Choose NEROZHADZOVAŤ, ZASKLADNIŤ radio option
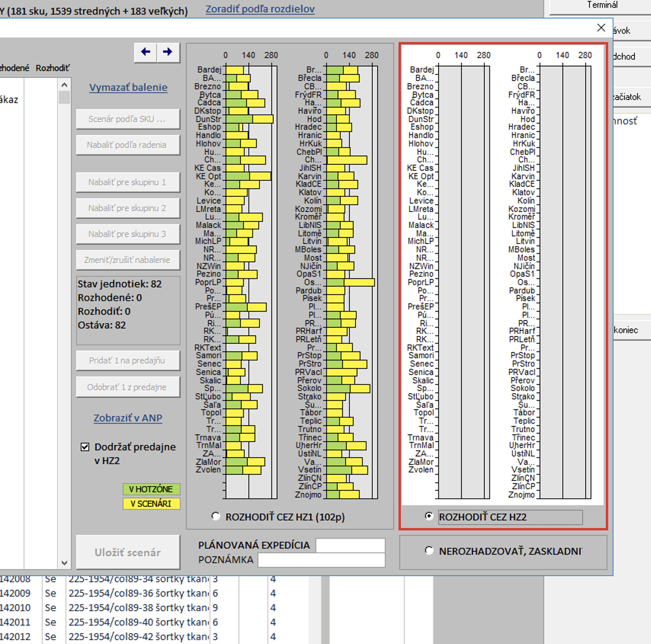This screenshot has width=651, height=644. 429,551
